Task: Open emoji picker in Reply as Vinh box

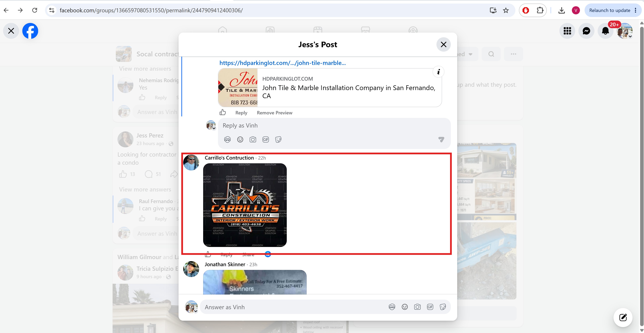Action: click(x=240, y=140)
